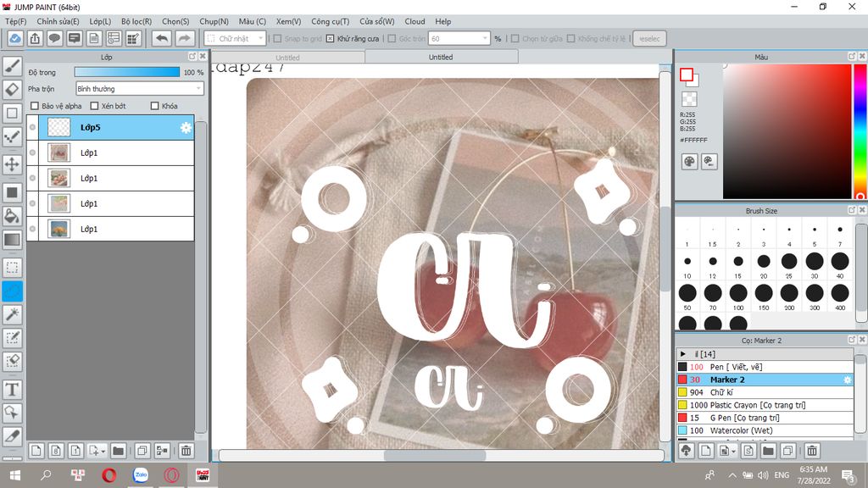The height and width of the screenshot is (488, 868).
Task: Toggle Bảo vệ alpha checkbox
Action: pos(35,106)
